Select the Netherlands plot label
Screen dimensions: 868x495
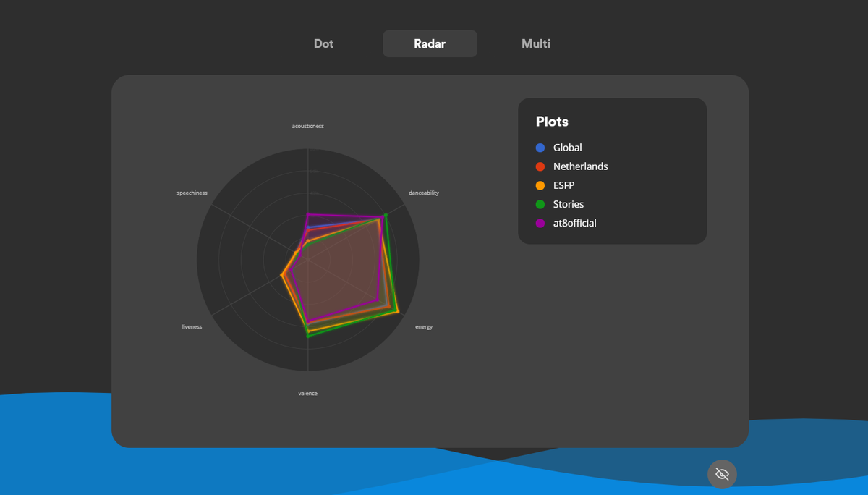click(581, 166)
